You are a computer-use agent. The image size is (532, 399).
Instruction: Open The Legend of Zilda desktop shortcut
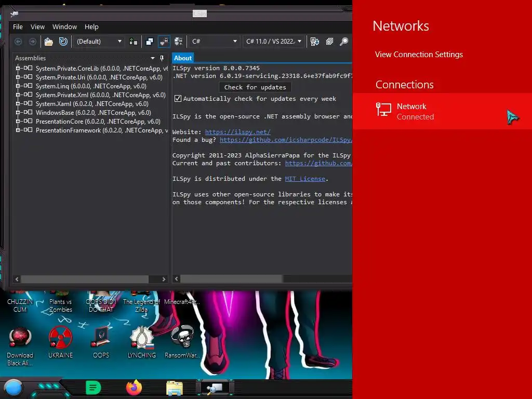point(141,301)
